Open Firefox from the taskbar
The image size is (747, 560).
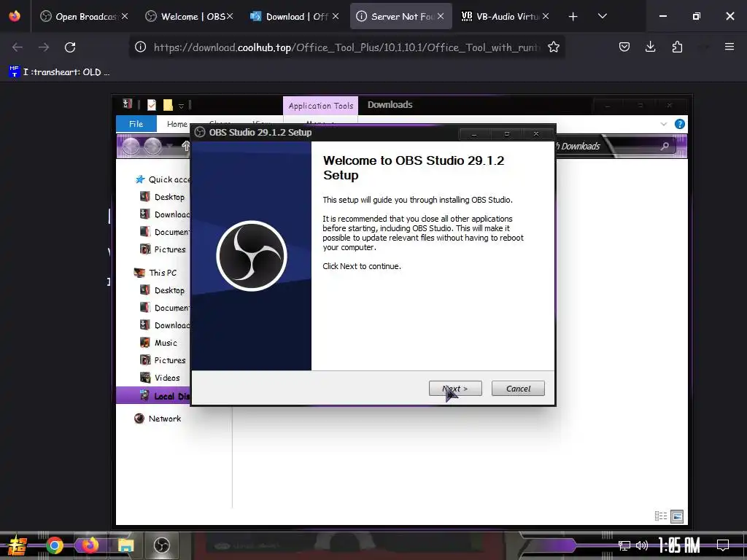point(90,545)
